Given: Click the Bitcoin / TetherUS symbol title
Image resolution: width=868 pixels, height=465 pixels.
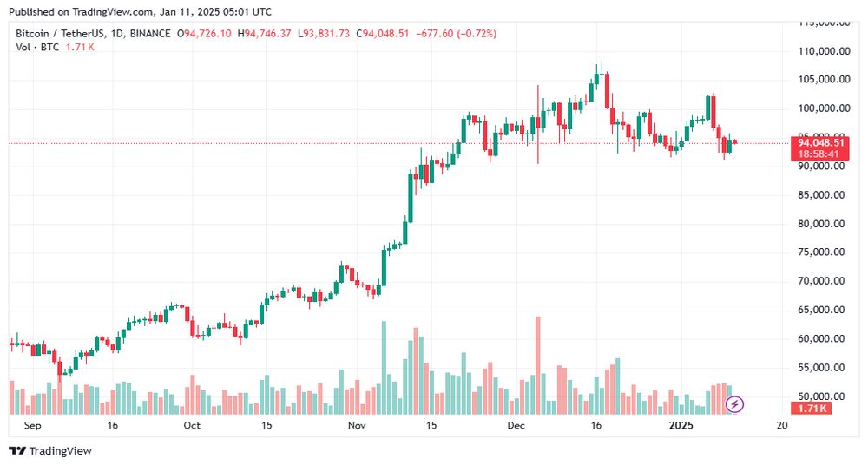Looking at the screenshot, I should [61, 34].
